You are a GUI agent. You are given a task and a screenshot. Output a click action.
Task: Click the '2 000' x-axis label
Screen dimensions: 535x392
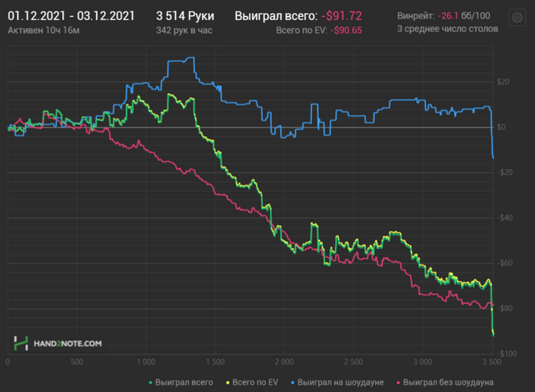(x=284, y=362)
